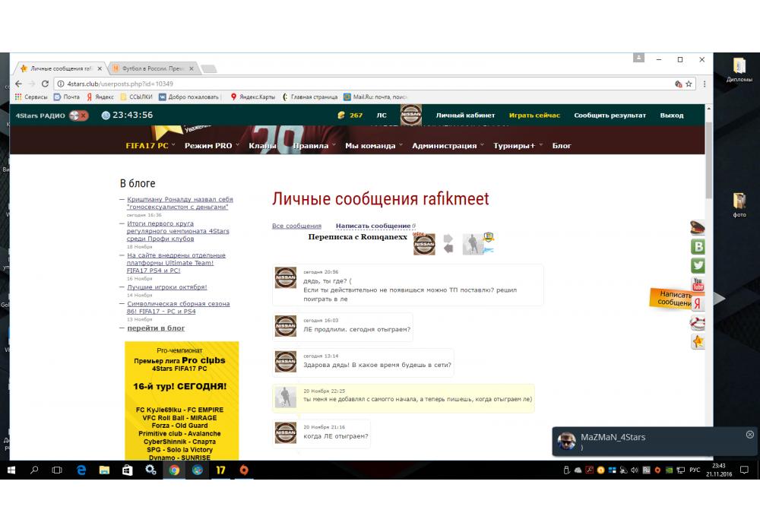Click the gray arrow on browser's right edge
The height and width of the screenshot is (532, 760).
(720, 299)
